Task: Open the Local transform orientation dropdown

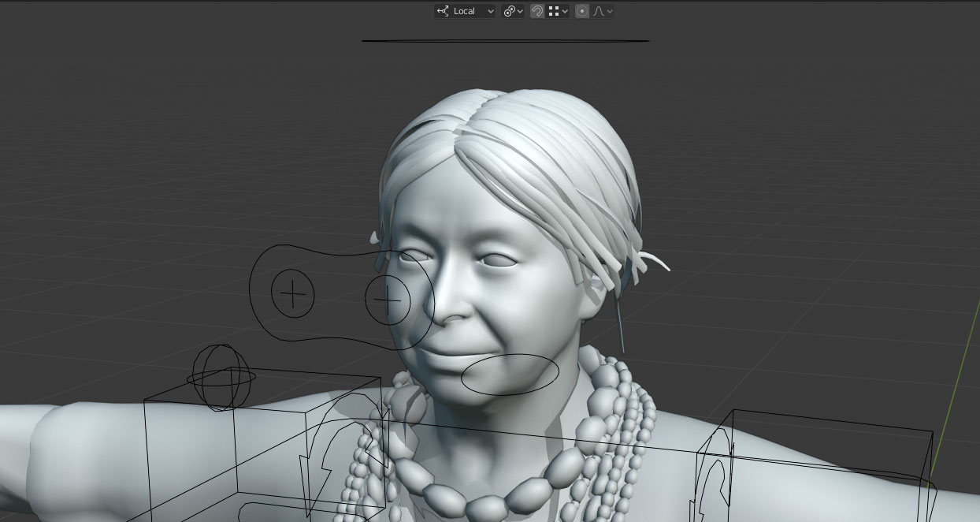Action: point(465,11)
